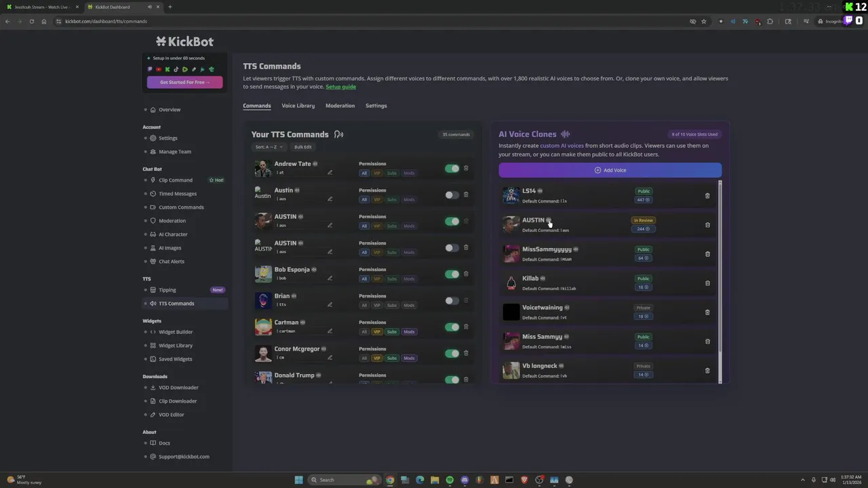This screenshot has height=488, width=868.
Task: Delete the Conor Mcgregor command
Action: point(466,353)
